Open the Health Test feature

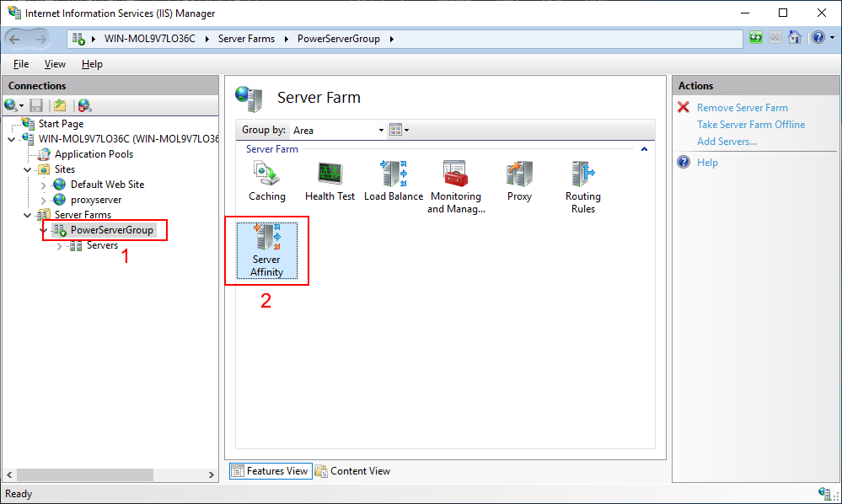pos(330,180)
